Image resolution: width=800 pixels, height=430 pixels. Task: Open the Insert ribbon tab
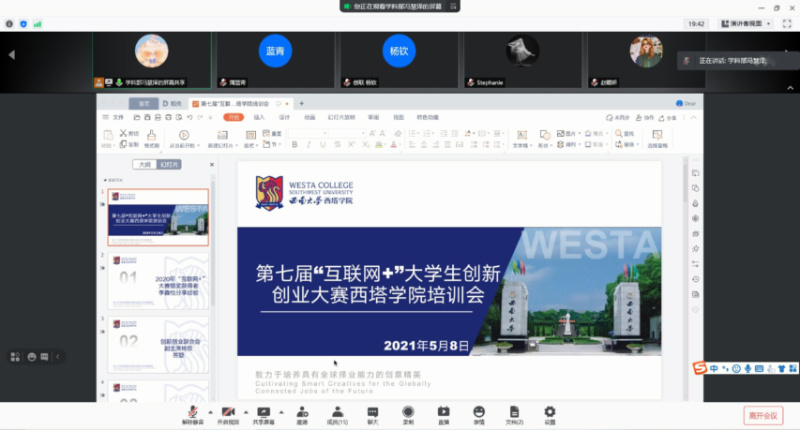[259, 117]
